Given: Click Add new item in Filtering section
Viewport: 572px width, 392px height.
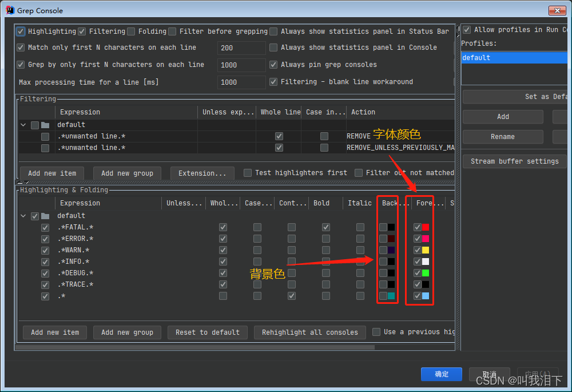Looking at the screenshot, I should pos(52,173).
